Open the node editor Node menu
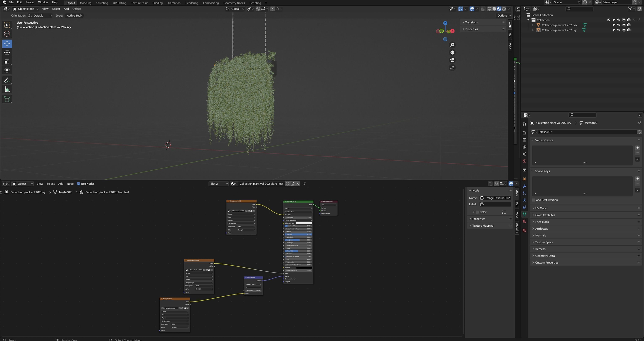 pos(70,184)
